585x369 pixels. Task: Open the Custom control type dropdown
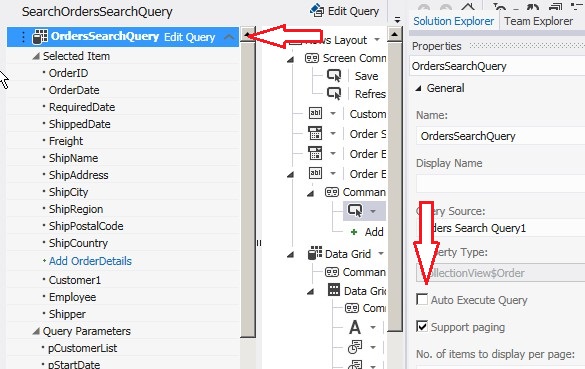[x=333, y=113]
